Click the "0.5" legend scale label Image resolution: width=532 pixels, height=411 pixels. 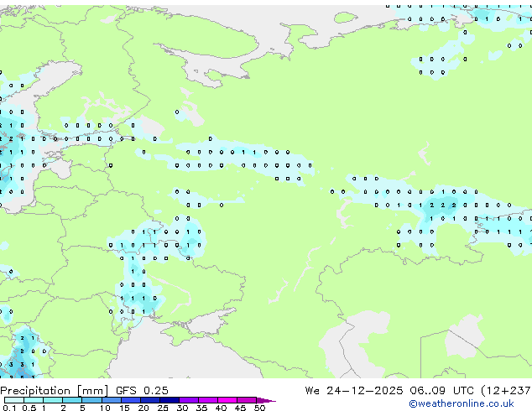pyautogui.click(x=29, y=408)
